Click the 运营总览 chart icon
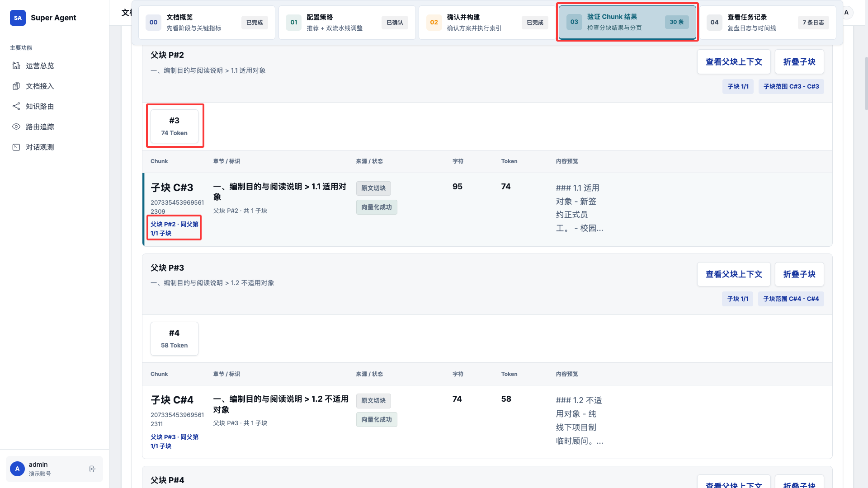This screenshot has height=488, width=868. (x=16, y=66)
